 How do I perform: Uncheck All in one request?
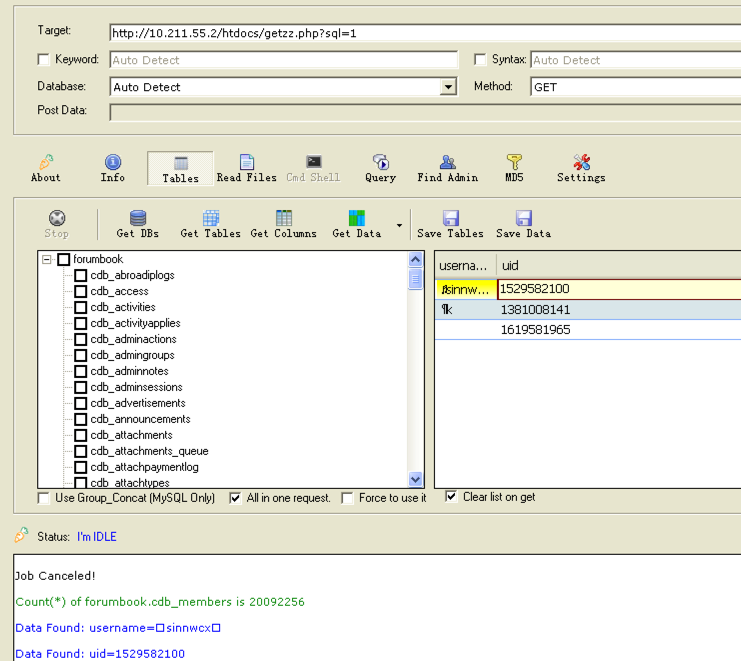(x=235, y=498)
